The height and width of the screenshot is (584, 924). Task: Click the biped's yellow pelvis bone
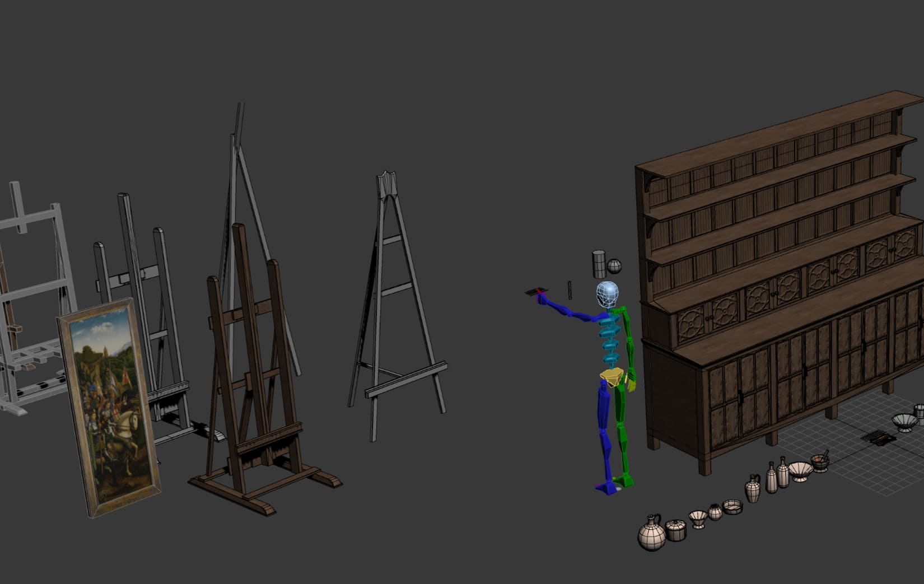coord(614,377)
